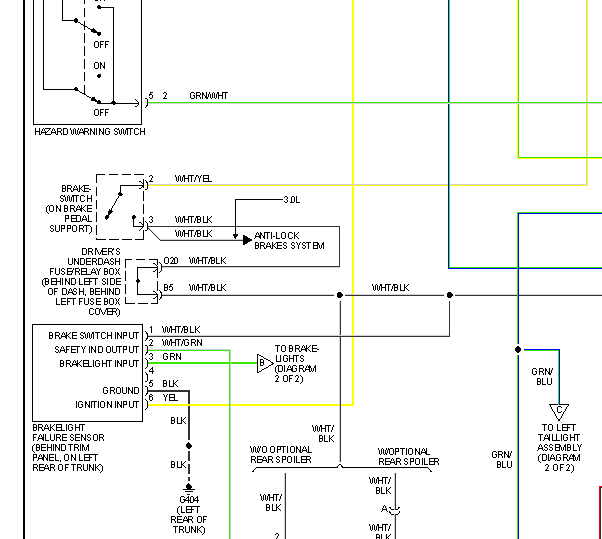The width and height of the screenshot is (602, 539).
Task: Click the splice dot on the BLK ground wire
Action: (189, 446)
